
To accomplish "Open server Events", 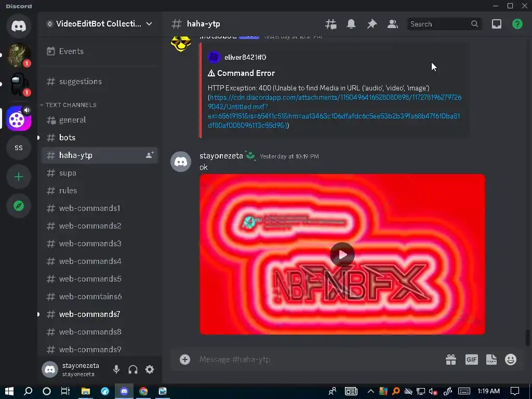I will tap(100, 51).
